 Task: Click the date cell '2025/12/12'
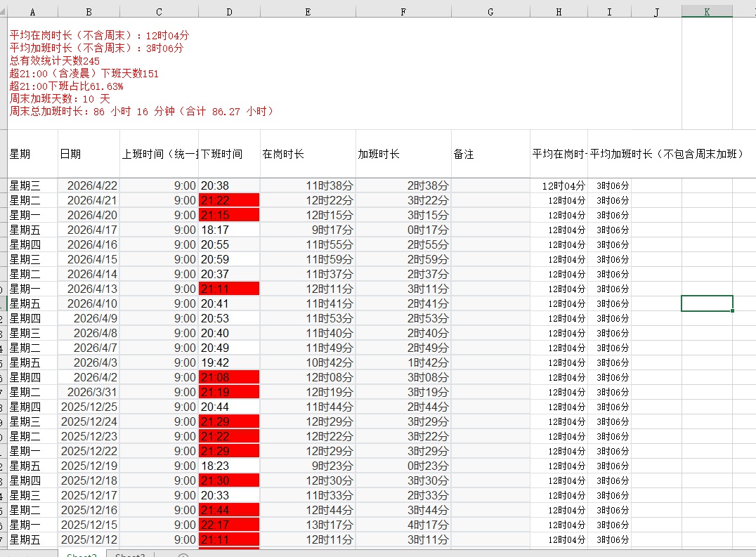click(89, 539)
